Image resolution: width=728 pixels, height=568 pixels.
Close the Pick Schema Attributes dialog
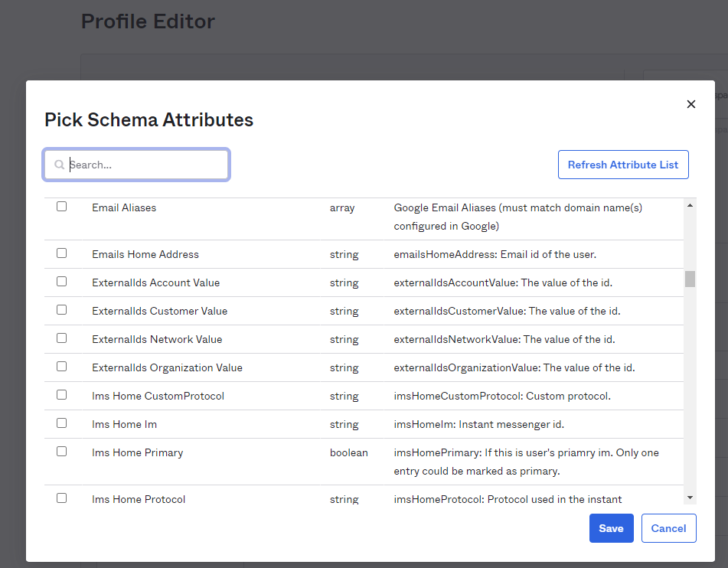691,103
